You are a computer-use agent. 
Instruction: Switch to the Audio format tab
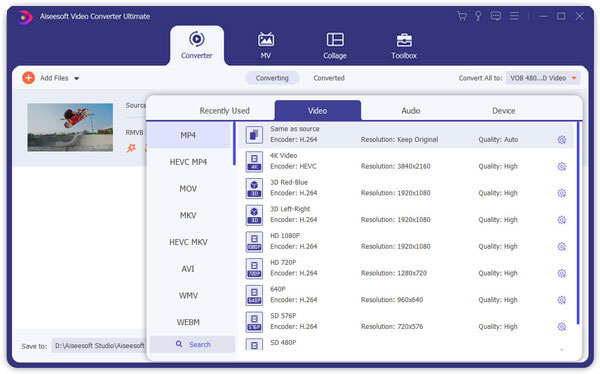[x=411, y=111]
